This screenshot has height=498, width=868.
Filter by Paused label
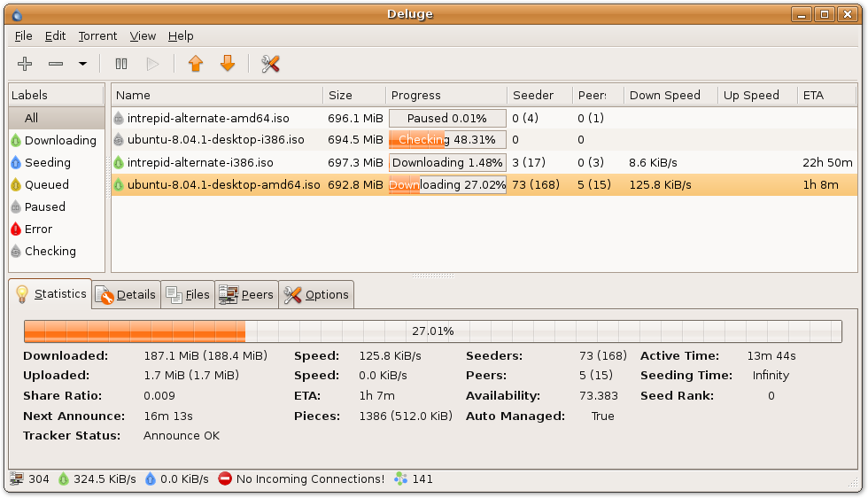[x=57, y=206]
